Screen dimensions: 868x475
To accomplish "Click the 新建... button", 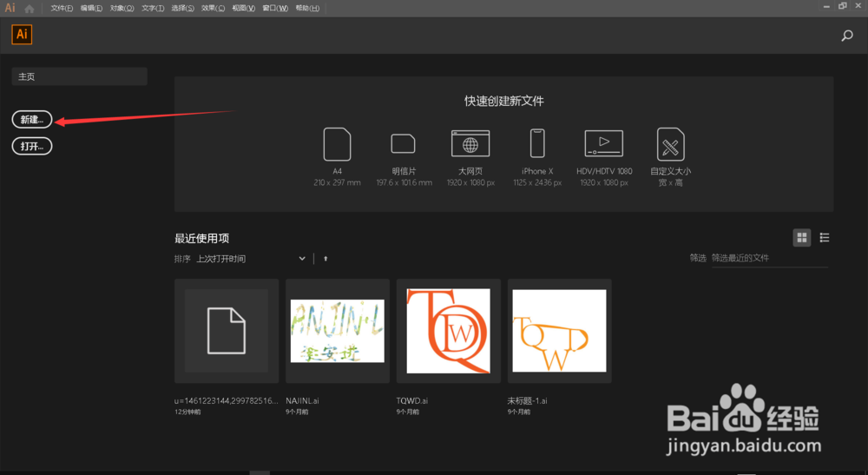I will point(32,120).
